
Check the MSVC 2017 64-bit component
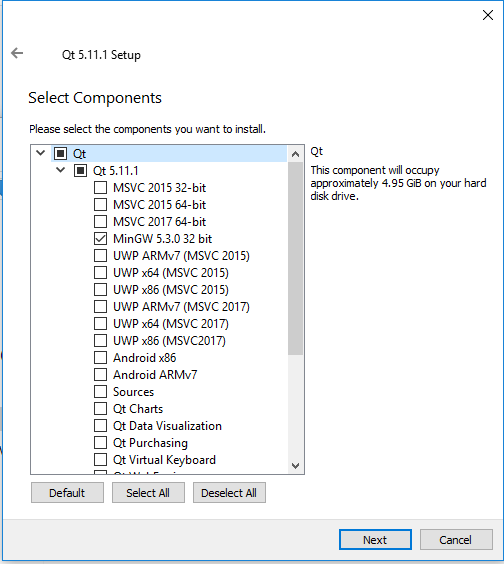click(x=100, y=222)
